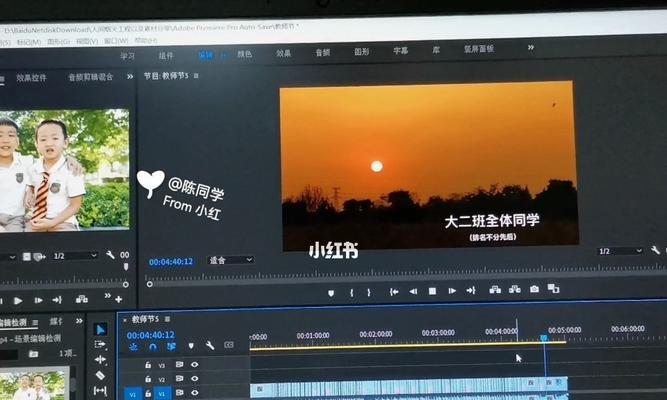This screenshot has height=400, width=667.
Task: Open Comparison View in Program monitor
Action: pyautogui.click(x=553, y=289)
